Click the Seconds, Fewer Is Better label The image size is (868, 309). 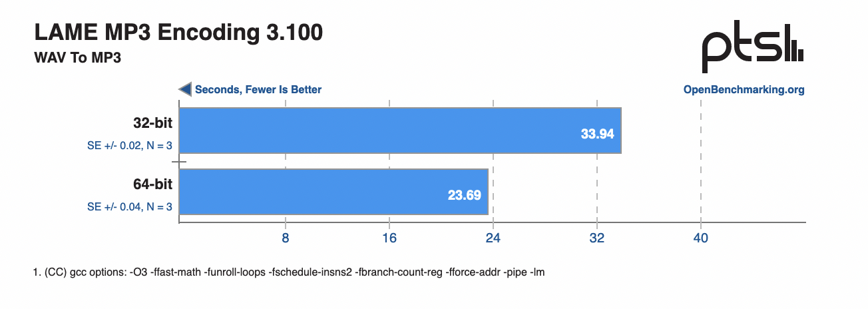(258, 89)
